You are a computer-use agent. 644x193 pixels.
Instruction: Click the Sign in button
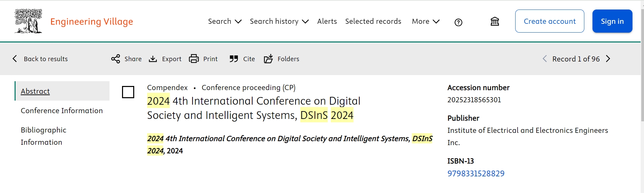point(612,21)
